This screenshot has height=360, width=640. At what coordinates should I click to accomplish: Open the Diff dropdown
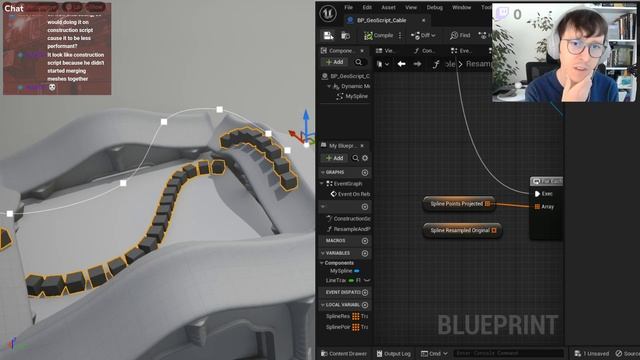coord(423,36)
